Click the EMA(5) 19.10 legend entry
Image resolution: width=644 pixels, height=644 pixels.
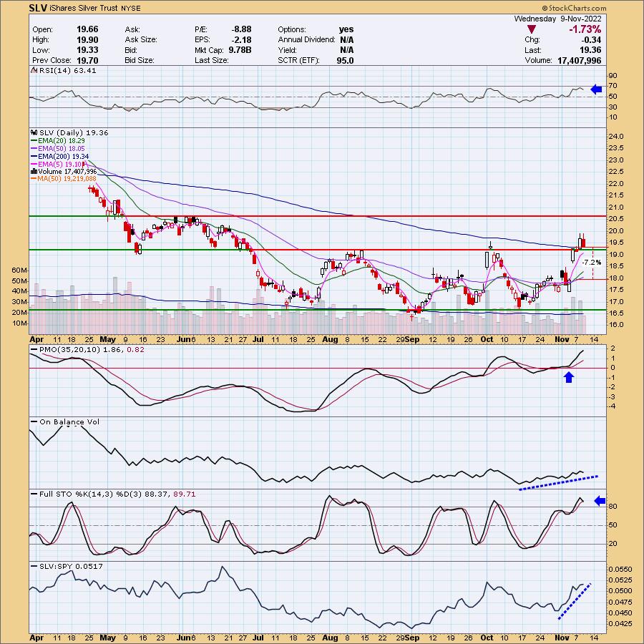(x=60, y=165)
